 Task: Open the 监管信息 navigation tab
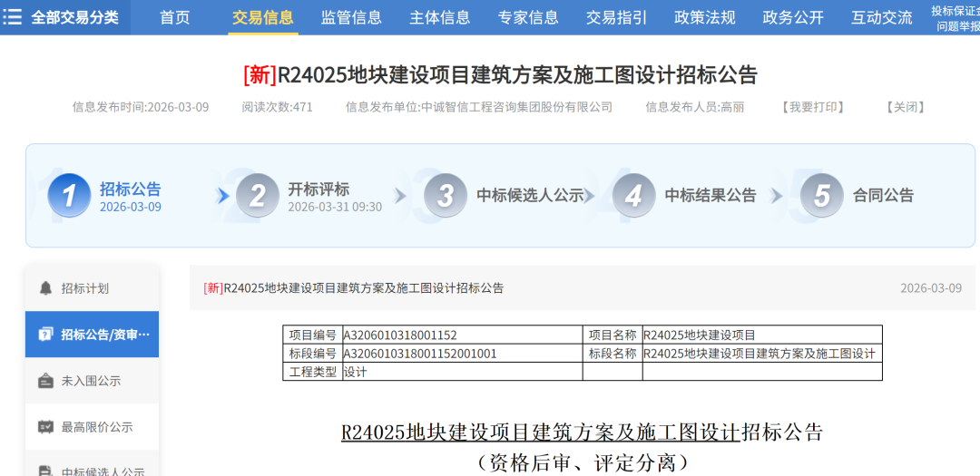point(351,17)
